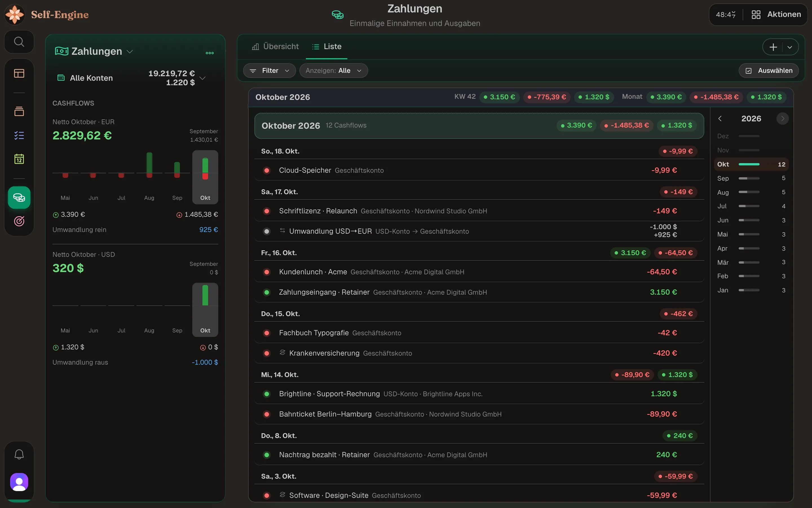Click the plus add payment icon
This screenshot has height=508, width=812.
tap(773, 47)
